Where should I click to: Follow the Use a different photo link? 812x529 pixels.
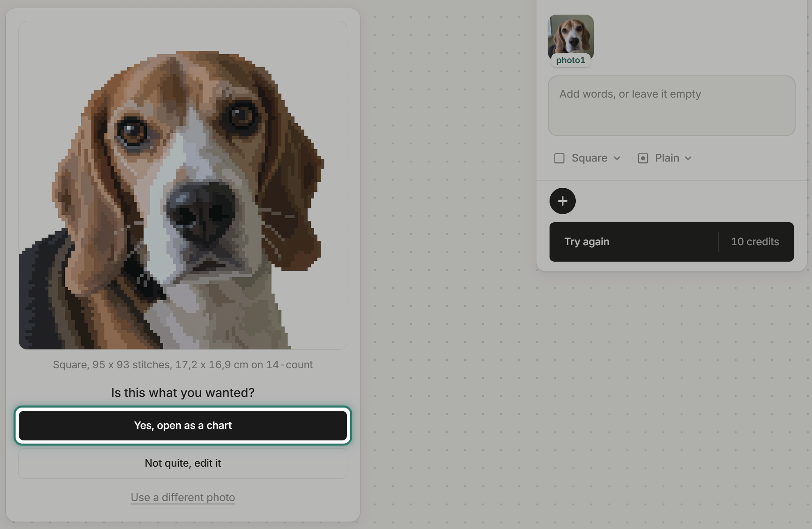coord(183,497)
